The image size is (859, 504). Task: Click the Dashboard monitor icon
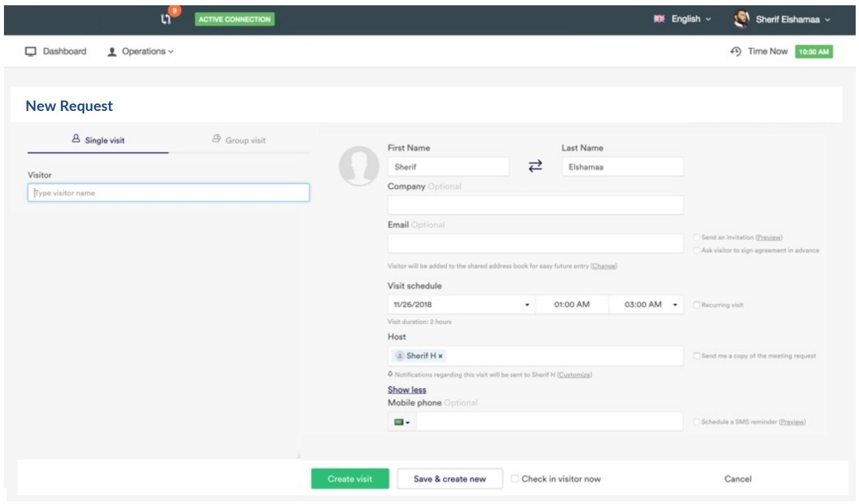click(30, 52)
